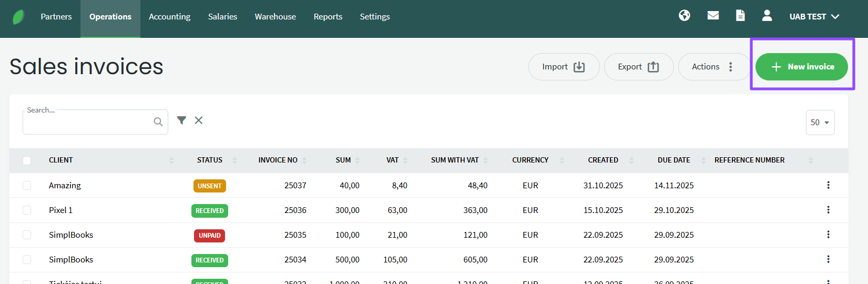Open the UAB TEST company dropdown
This screenshot has width=868, height=284.
814,17
